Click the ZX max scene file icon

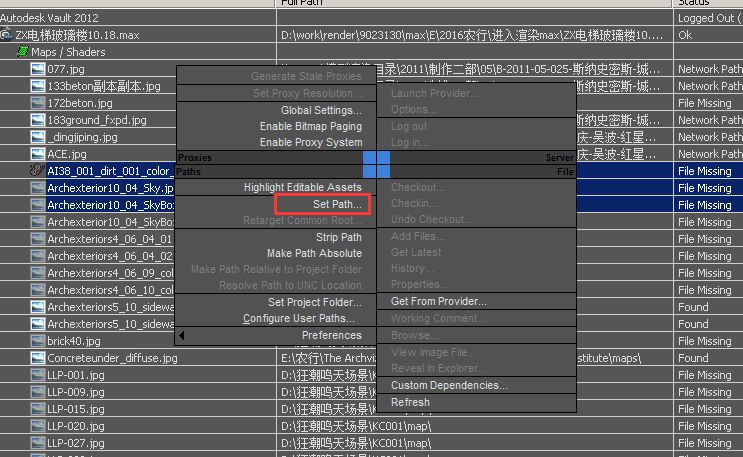[x=7, y=35]
